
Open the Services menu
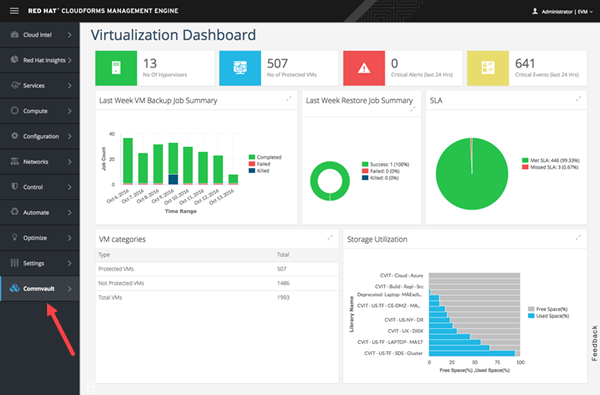[40, 85]
